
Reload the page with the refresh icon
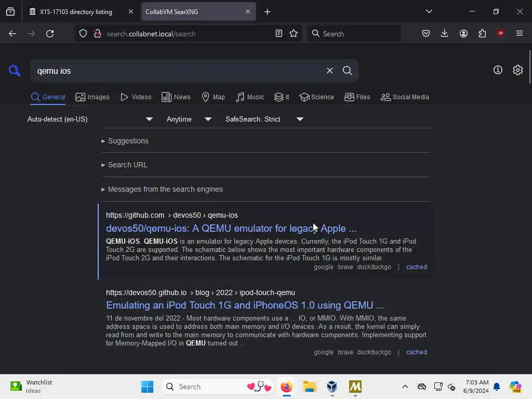[x=50, y=34]
